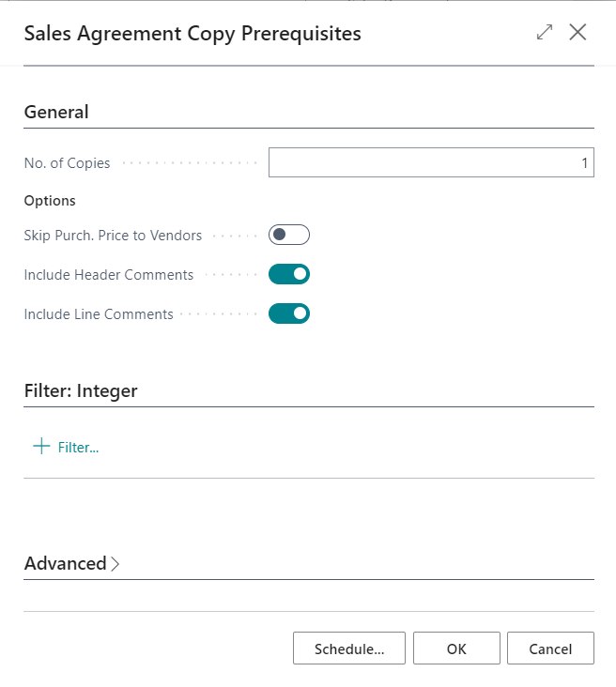This screenshot has width=616, height=687.
Task: Enable Skip Purch. Price to Vendors toggle
Action: coord(288,235)
